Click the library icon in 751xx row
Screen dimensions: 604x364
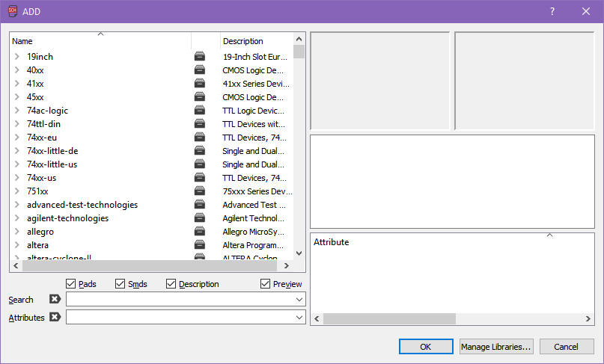pos(200,191)
